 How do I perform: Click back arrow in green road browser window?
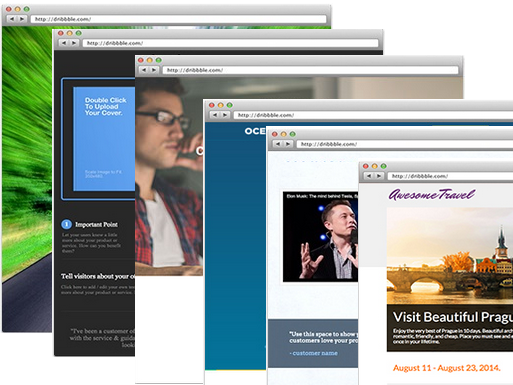12,19
